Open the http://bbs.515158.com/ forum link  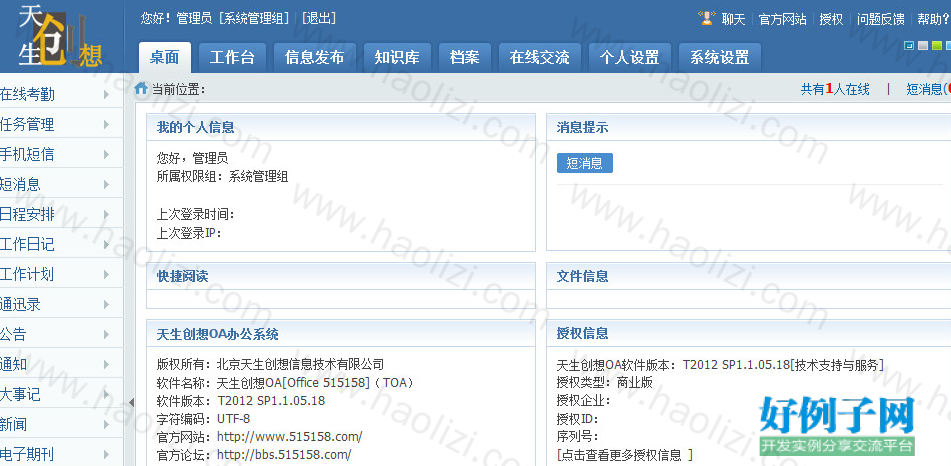click(284, 454)
